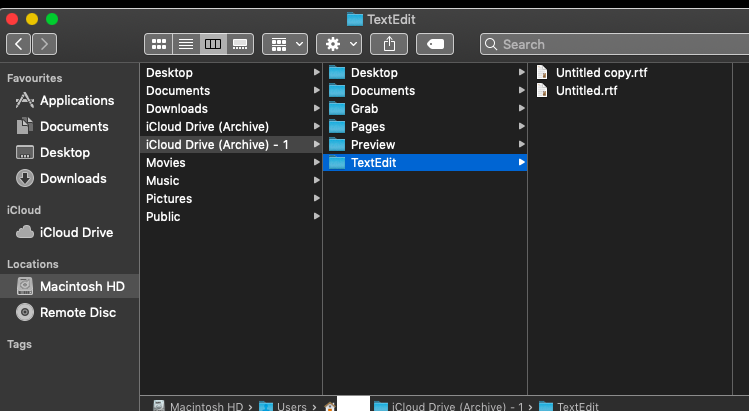This screenshot has width=749, height=411.
Task: Open the group-by arrangement dropdown
Action: 285,44
